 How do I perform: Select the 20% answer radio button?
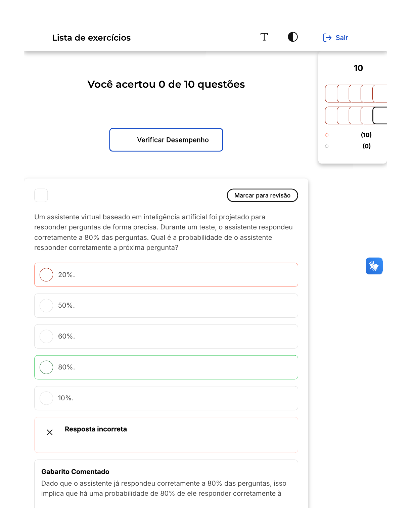point(46,275)
